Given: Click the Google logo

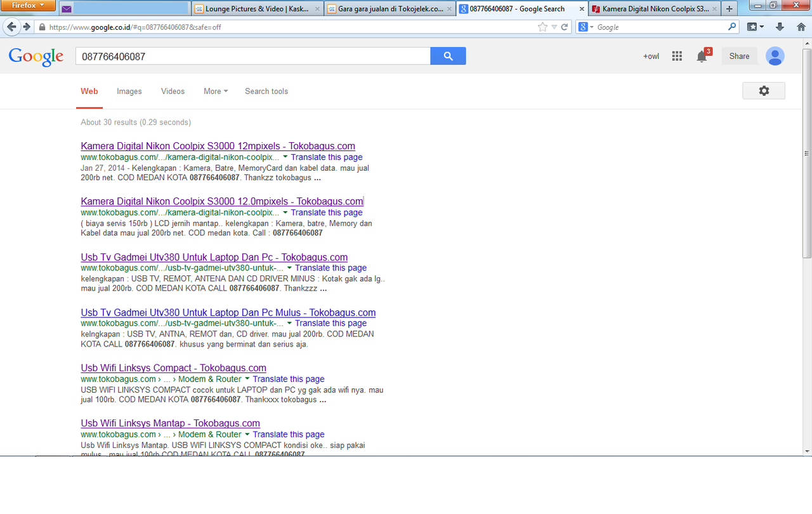Looking at the screenshot, I should coord(36,56).
